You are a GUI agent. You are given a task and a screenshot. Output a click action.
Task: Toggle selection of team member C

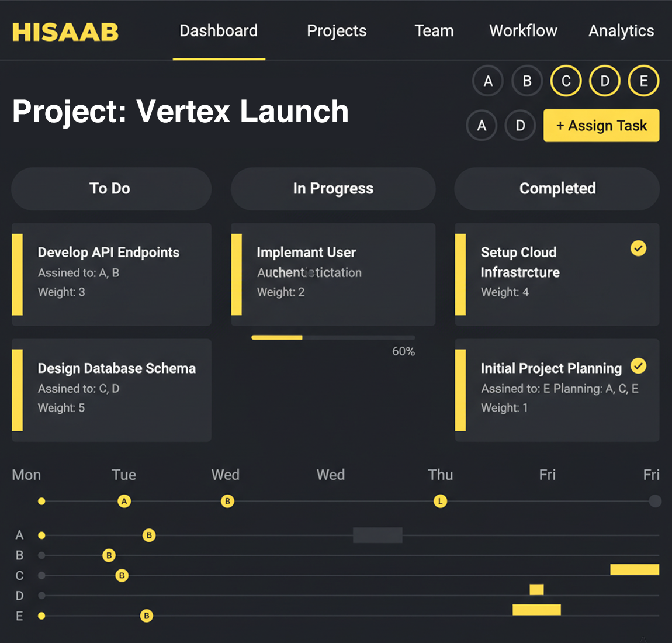tap(566, 81)
